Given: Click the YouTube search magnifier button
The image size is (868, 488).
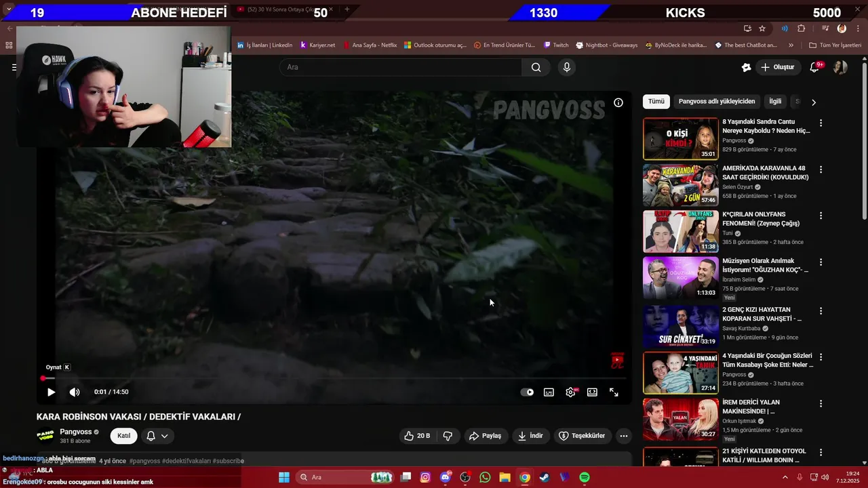Looking at the screenshot, I should click(x=536, y=67).
